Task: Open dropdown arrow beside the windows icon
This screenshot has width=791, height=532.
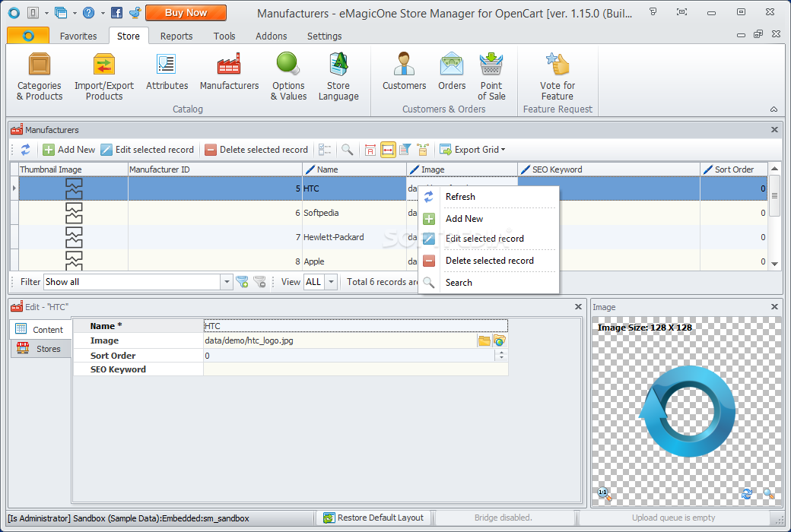Action: pos(75,13)
